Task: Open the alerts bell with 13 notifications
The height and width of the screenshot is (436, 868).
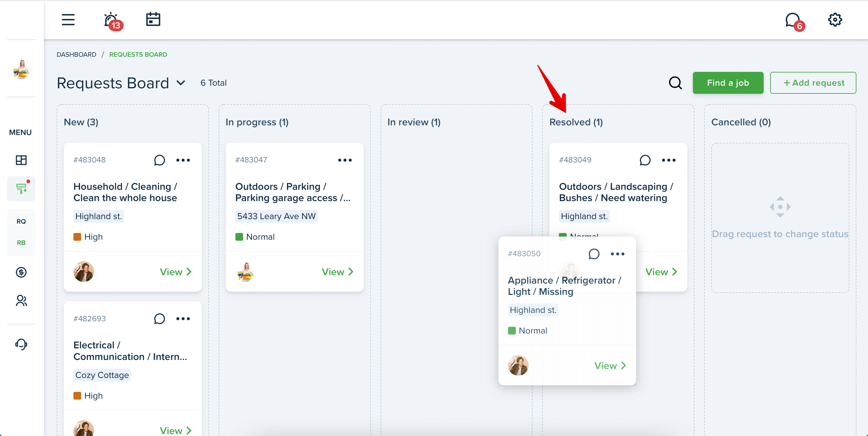Action: click(113, 21)
